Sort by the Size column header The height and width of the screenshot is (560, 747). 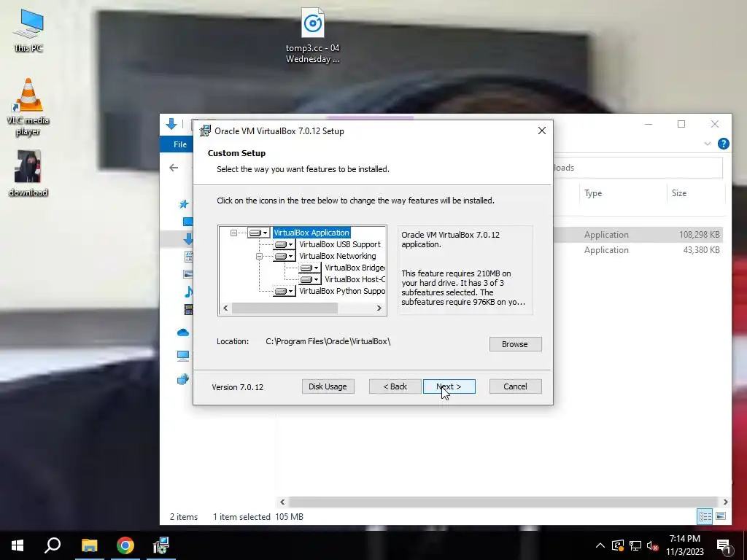pyautogui.click(x=679, y=192)
